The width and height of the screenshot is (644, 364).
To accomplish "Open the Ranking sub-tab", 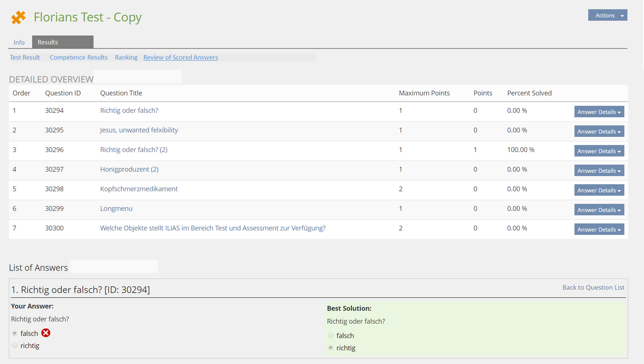I will [126, 57].
